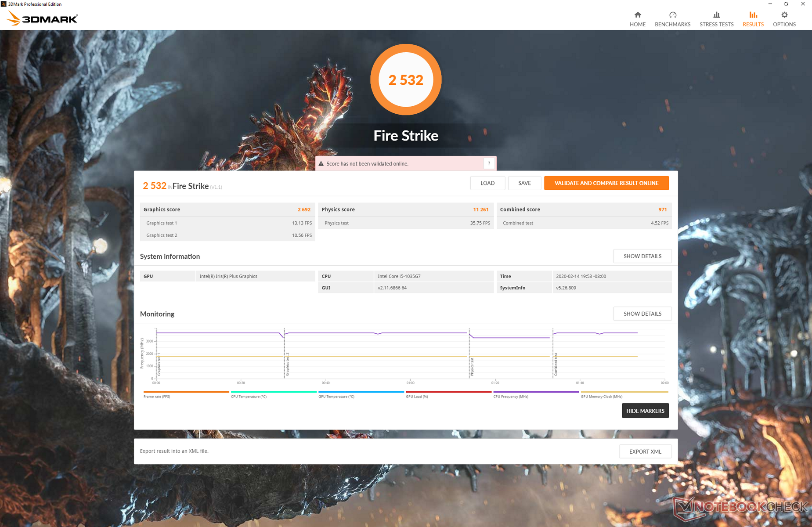The height and width of the screenshot is (527, 812).
Task: Show details for System information
Action: [x=642, y=256]
